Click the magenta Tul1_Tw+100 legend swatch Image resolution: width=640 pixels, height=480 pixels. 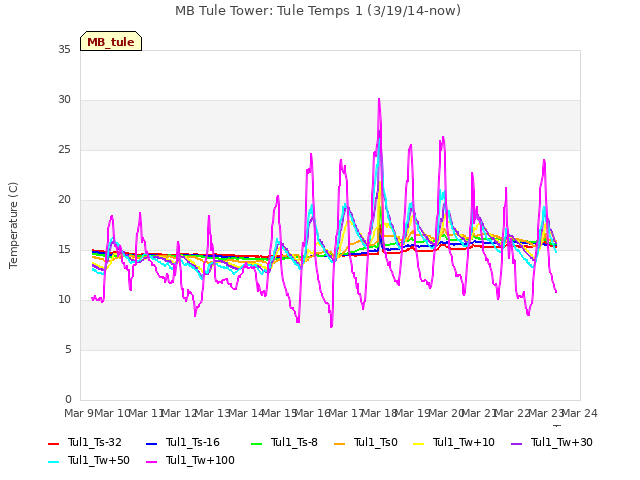151,462
